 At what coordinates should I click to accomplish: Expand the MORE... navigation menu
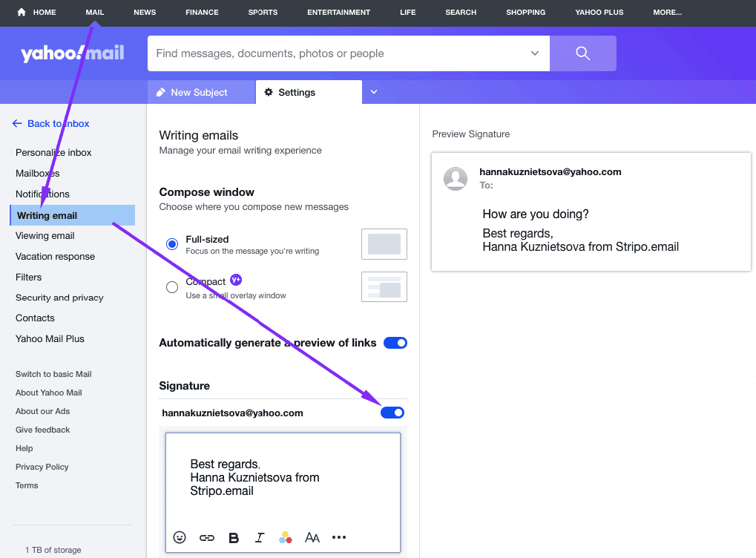click(x=667, y=12)
